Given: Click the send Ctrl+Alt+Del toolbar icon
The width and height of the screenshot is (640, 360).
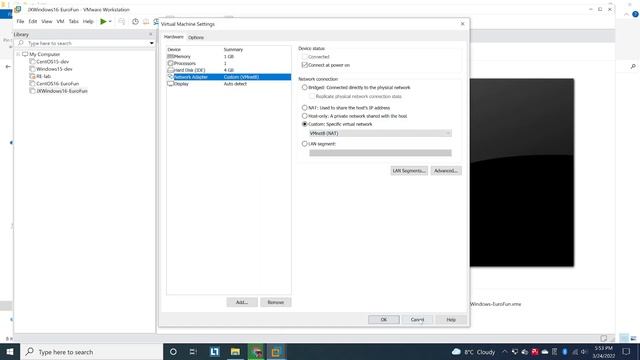Looking at the screenshot, I should (x=122, y=21).
